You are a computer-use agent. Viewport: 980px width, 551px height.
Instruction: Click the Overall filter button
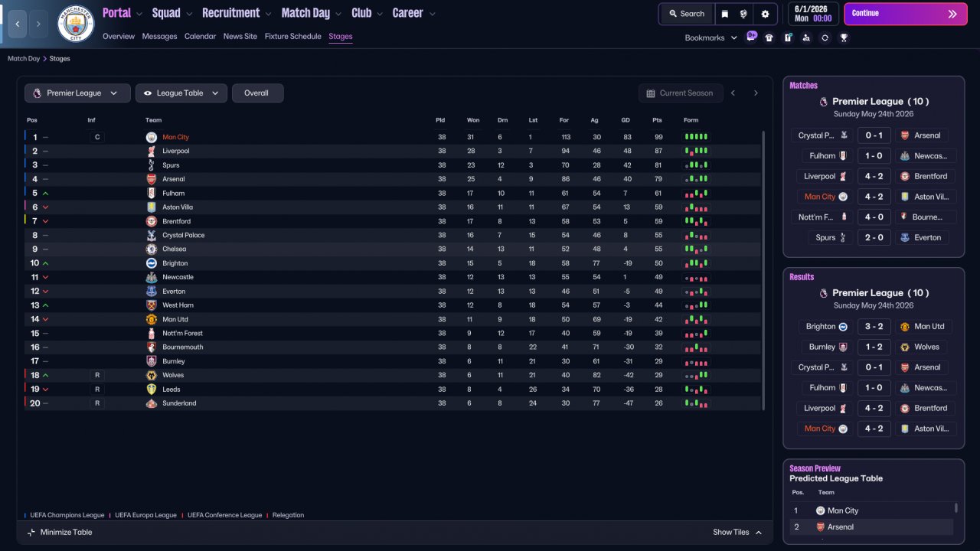click(256, 93)
